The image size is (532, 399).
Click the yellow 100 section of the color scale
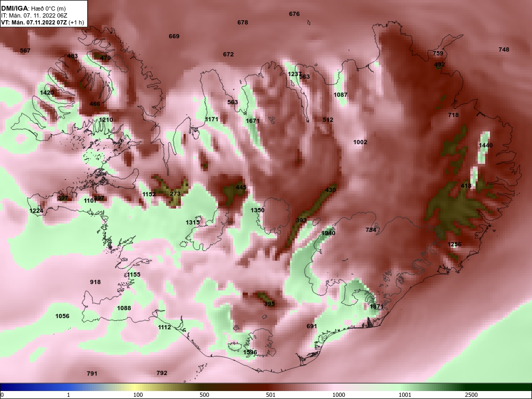pos(136,387)
